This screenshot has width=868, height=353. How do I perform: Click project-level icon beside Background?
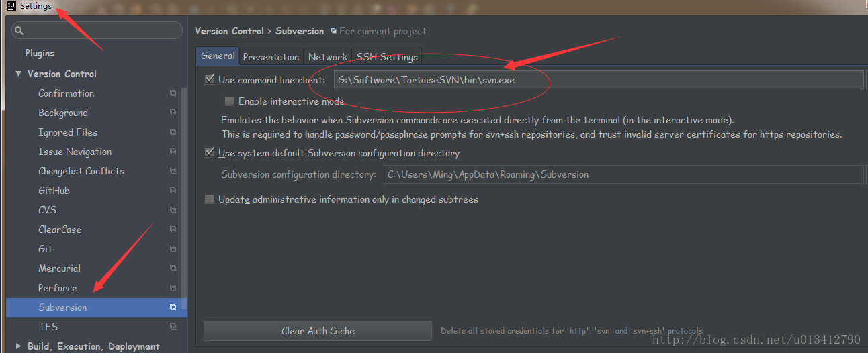point(173,113)
